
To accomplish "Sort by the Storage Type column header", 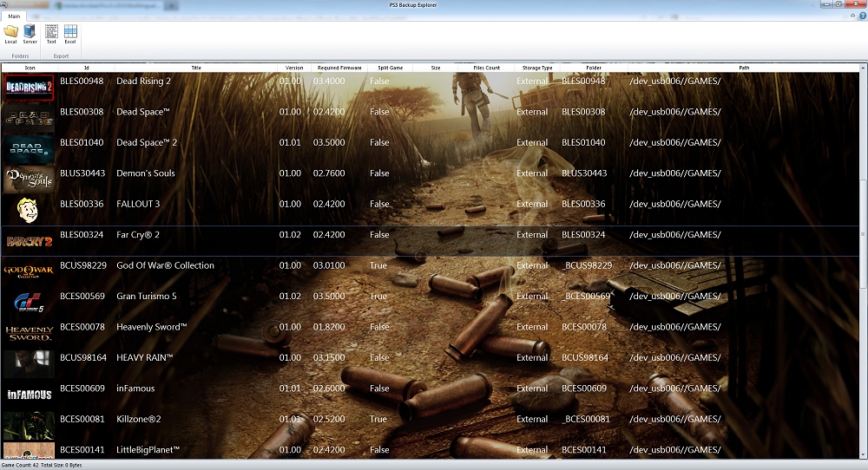I will pyautogui.click(x=537, y=68).
